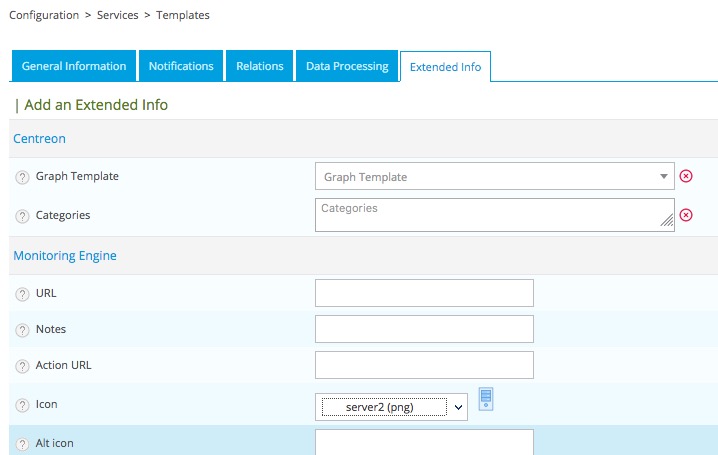Open the Notifications tab
718x455 pixels.
[181, 66]
